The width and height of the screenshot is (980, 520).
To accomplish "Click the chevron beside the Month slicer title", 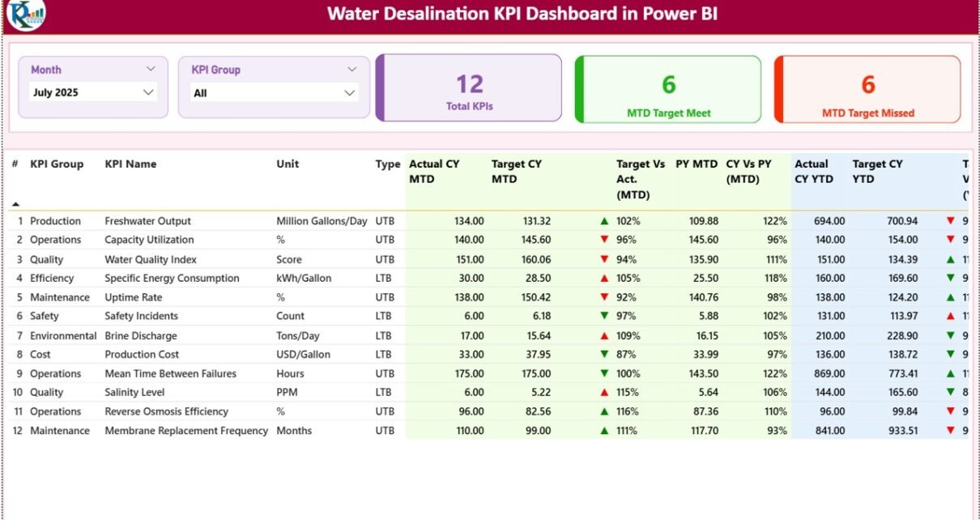I will tap(151, 70).
